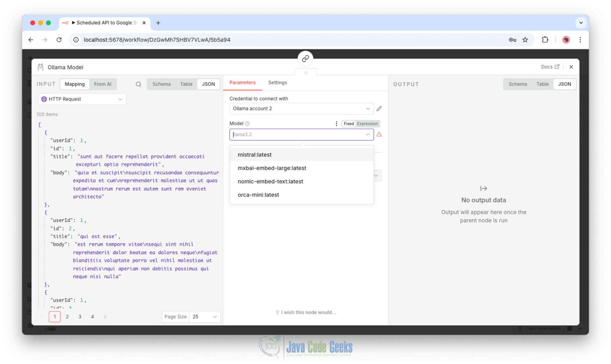
Task: Close the Scheduled API to Google tab
Action: point(144,23)
